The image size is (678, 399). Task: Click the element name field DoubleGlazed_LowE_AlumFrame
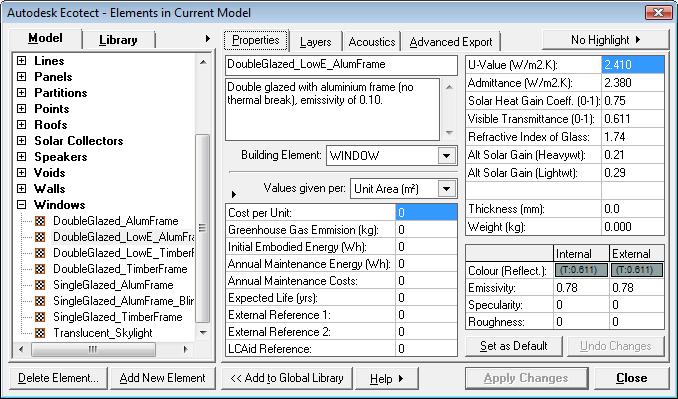coord(341,65)
